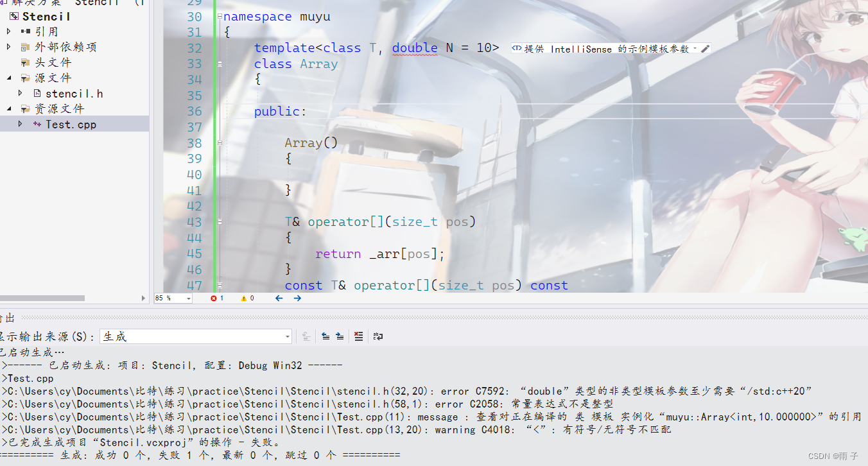This screenshot has height=466, width=868.
Task: Collapse the 源文件 filter folder
Action: (9, 78)
